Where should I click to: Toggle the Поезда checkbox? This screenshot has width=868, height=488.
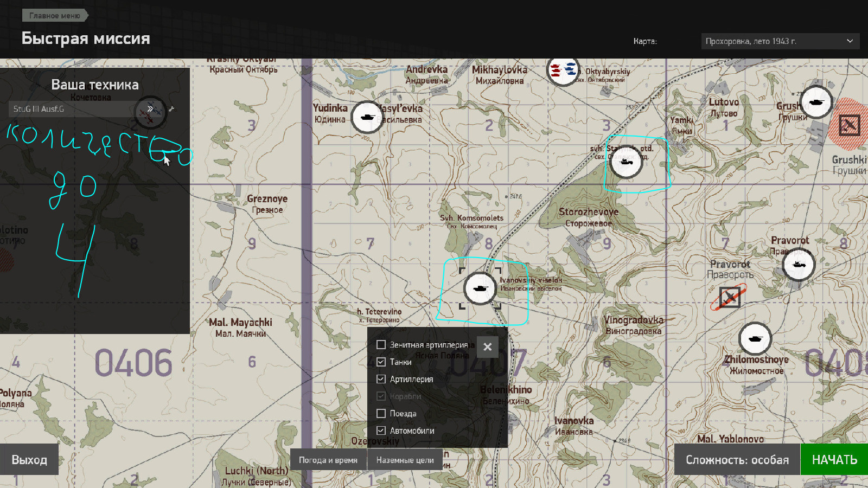(x=381, y=414)
